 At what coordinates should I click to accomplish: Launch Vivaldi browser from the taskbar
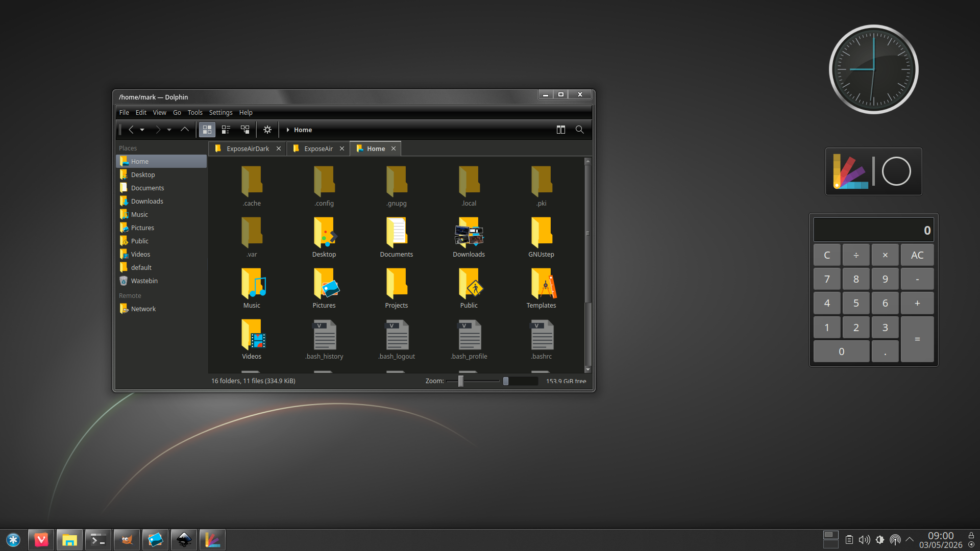pyautogui.click(x=41, y=540)
